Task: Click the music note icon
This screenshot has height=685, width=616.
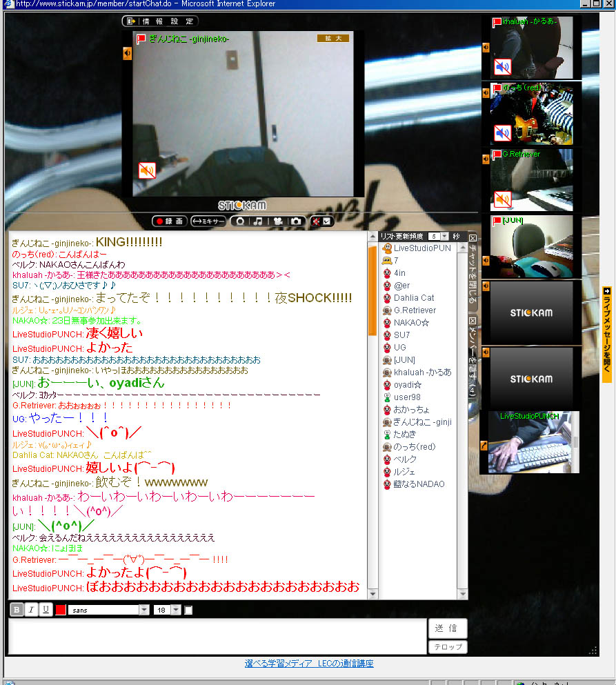Action: (258, 221)
